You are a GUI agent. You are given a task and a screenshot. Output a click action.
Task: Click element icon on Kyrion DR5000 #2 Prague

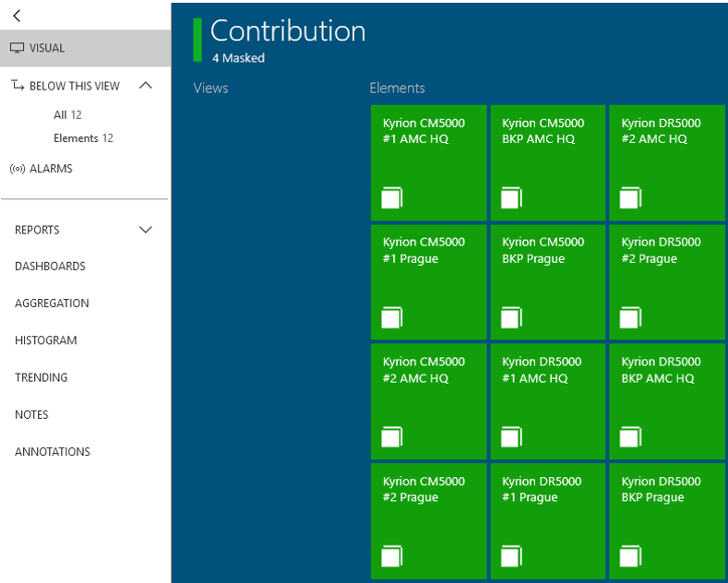(x=630, y=317)
